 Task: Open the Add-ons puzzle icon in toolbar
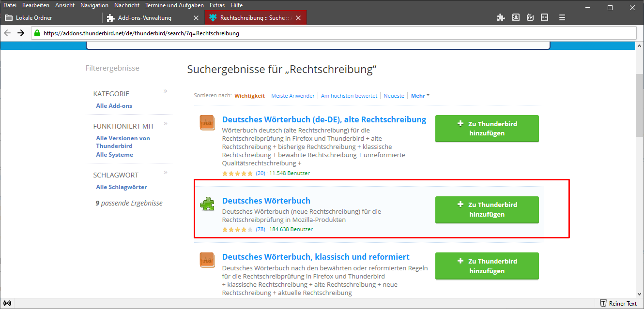pyautogui.click(x=501, y=17)
